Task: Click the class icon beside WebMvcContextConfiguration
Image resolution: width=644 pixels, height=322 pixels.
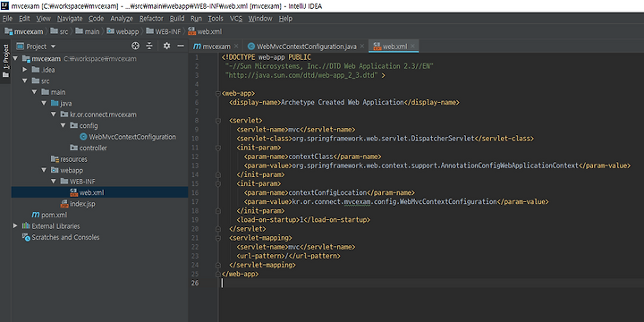Action: 83,137
